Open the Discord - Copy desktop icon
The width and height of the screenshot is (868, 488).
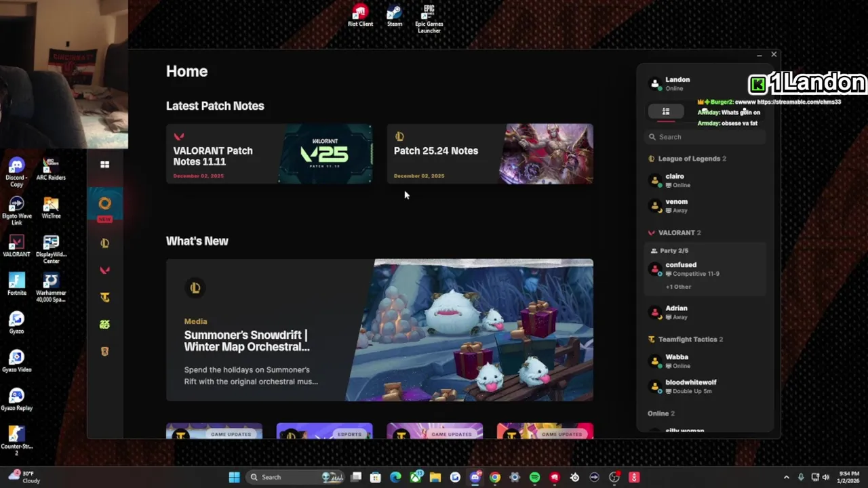(16, 172)
